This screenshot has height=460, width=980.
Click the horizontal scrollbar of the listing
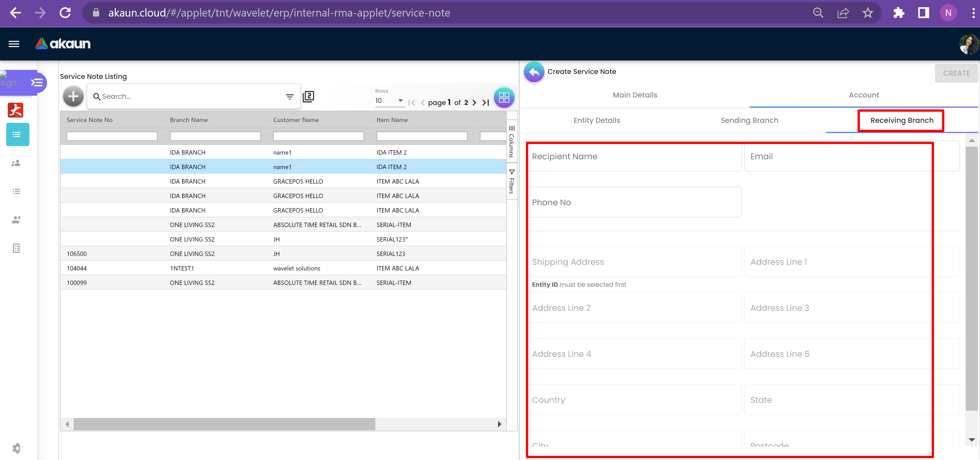(224, 424)
